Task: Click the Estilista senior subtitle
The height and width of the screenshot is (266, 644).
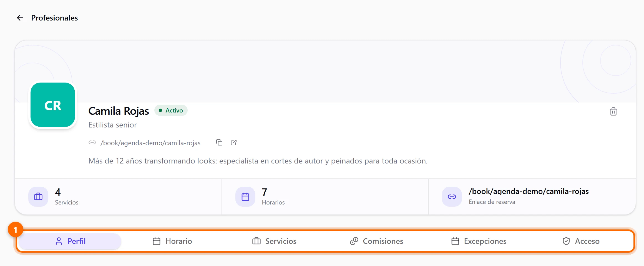Action: pos(112,125)
